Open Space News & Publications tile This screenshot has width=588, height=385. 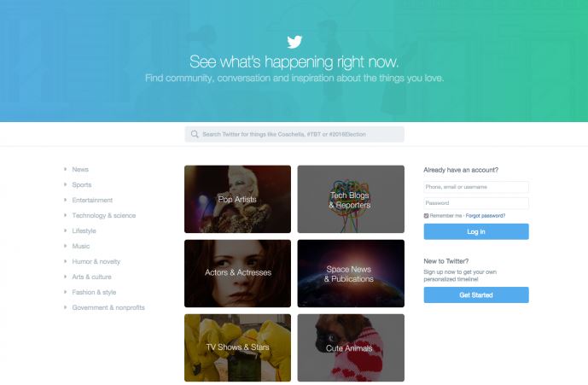tap(351, 273)
